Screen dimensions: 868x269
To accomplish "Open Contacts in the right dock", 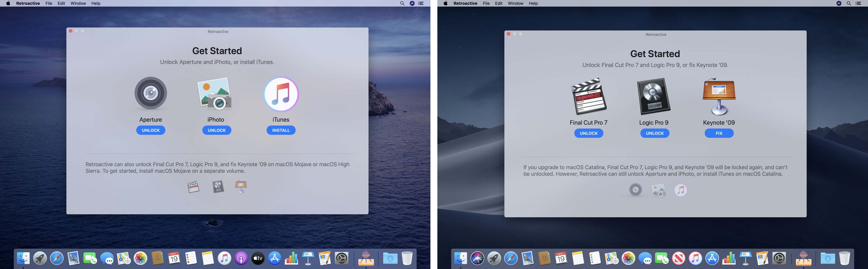I will 545,258.
